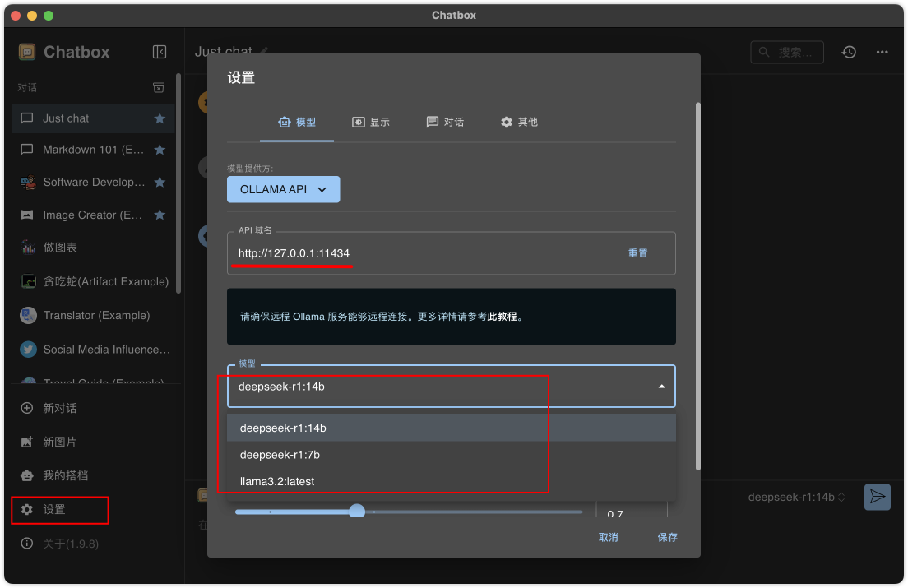This screenshot has height=588, width=908.
Task: Switch to the 对话 settings tab
Action: tap(445, 122)
